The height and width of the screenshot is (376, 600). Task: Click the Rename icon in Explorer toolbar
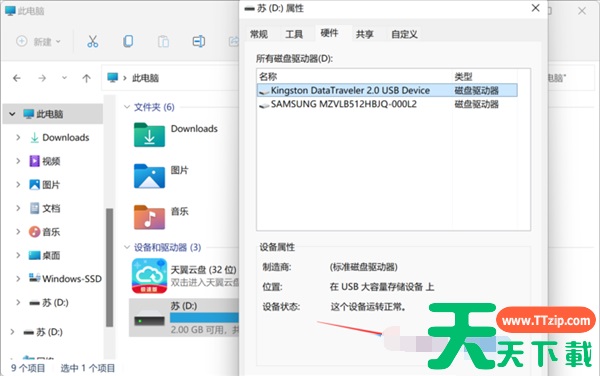(x=199, y=41)
